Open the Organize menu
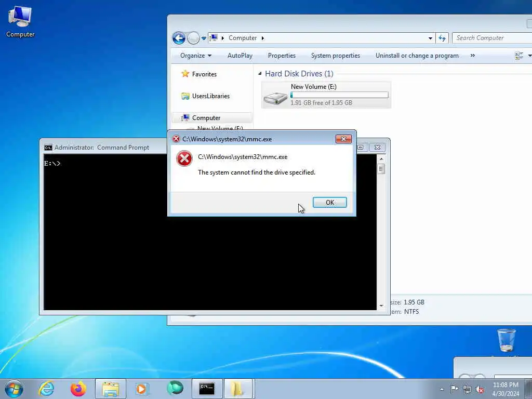532x399 pixels. pos(196,56)
